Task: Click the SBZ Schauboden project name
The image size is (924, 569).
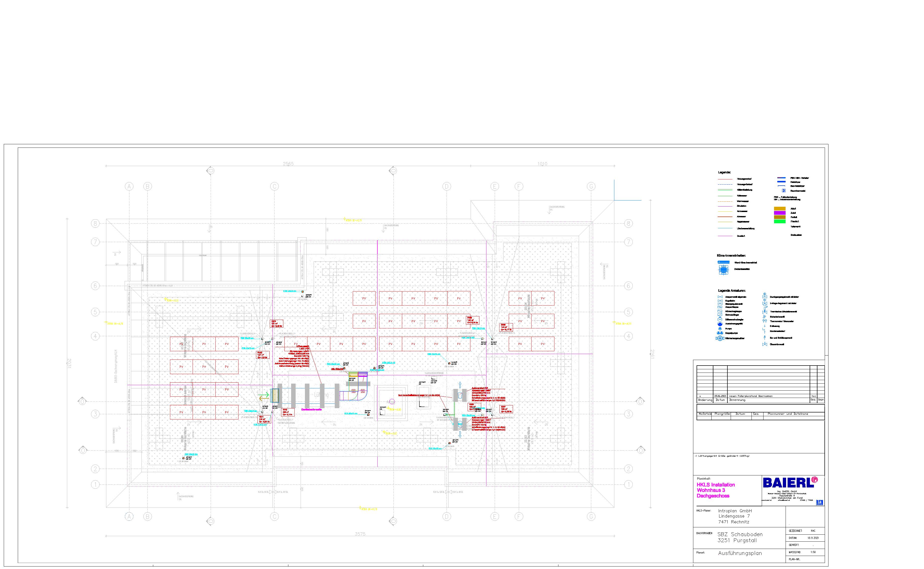Action: click(x=740, y=534)
